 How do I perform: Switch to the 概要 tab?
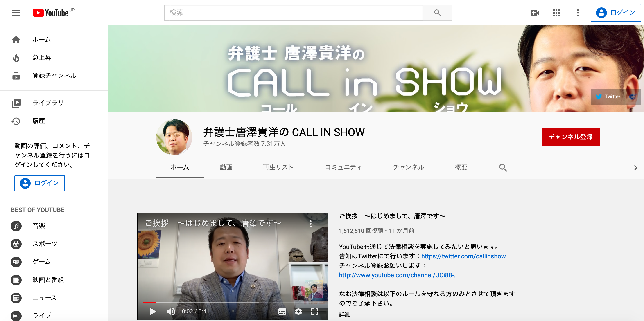click(x=461, y=167)
